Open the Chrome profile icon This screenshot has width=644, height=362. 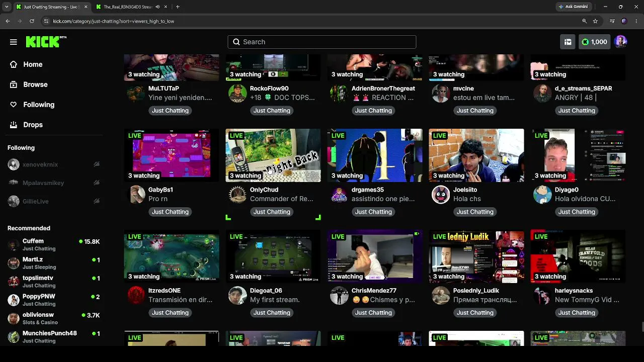click(x=624, y=21)
